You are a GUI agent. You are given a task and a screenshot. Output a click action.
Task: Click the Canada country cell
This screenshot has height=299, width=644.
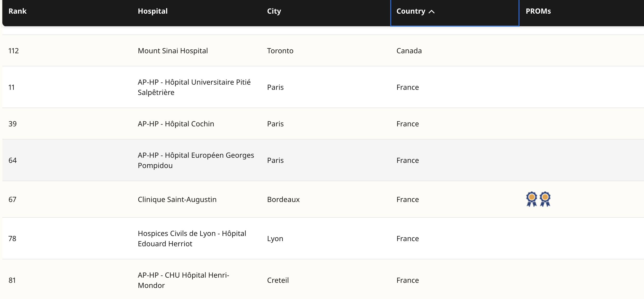pos(409,51)
